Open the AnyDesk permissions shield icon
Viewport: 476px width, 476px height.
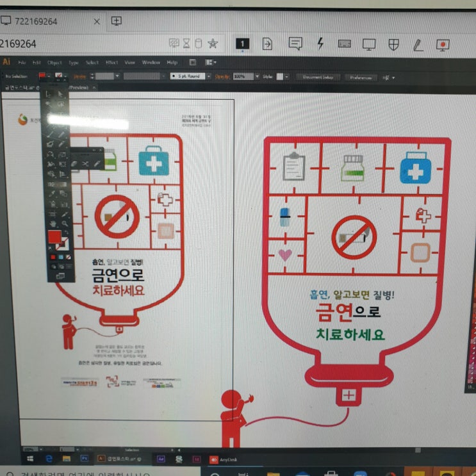point(393,45)
